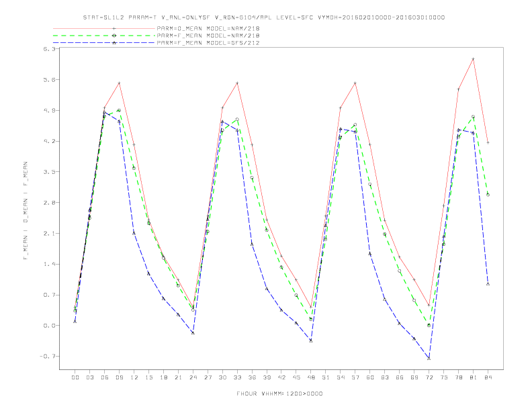Click the y-axis tick value 5.6
532x411 pixels.
coord(48,80)
